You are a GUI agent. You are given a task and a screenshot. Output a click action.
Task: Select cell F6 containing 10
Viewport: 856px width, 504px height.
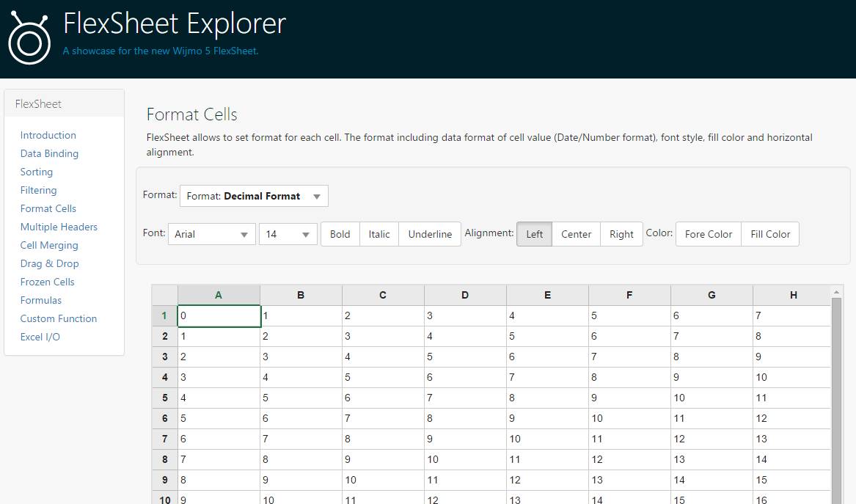[629, 418]
